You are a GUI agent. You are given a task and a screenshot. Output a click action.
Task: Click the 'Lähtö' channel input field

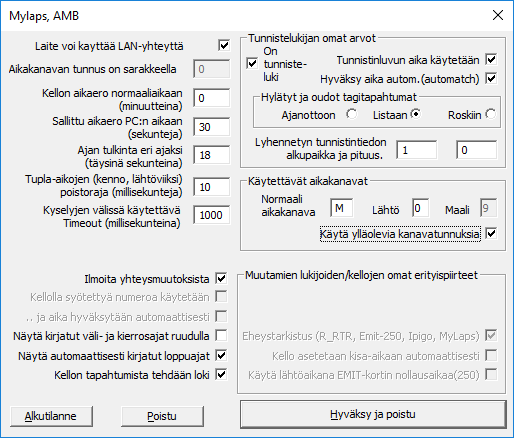click(421, 208)
